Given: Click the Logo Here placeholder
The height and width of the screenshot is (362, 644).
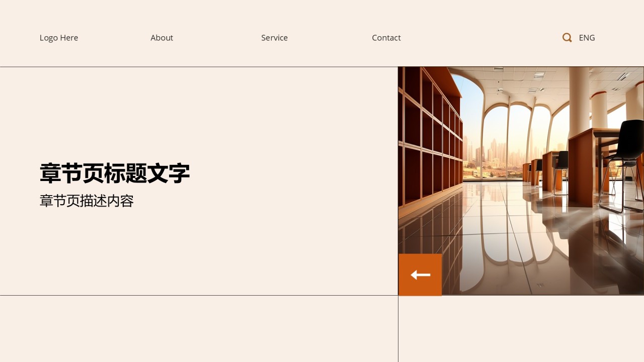Looking at the screenshot, I should pyautogui.click(x=59, y=38).
